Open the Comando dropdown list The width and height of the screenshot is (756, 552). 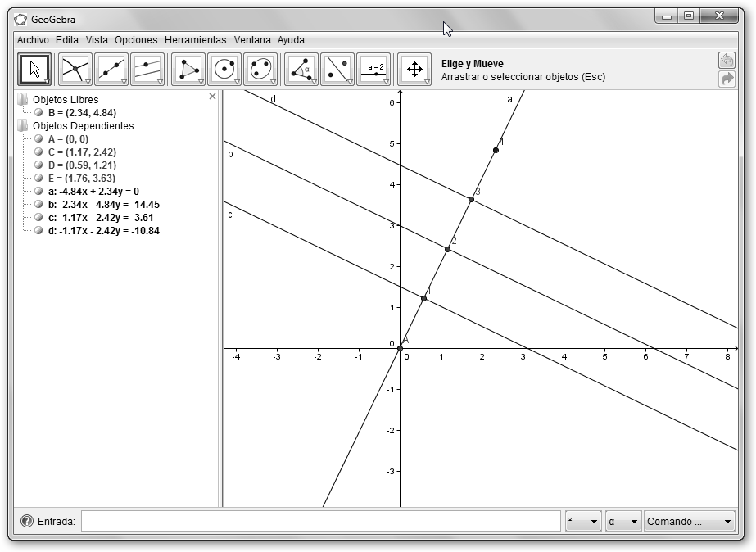(x=689, y=522)
